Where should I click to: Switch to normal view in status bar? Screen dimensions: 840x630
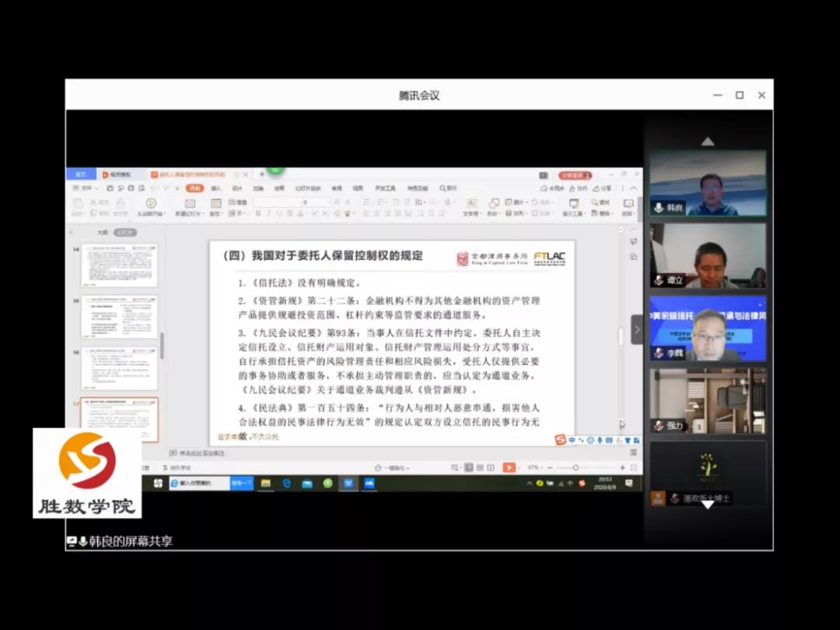click(469, 467)
